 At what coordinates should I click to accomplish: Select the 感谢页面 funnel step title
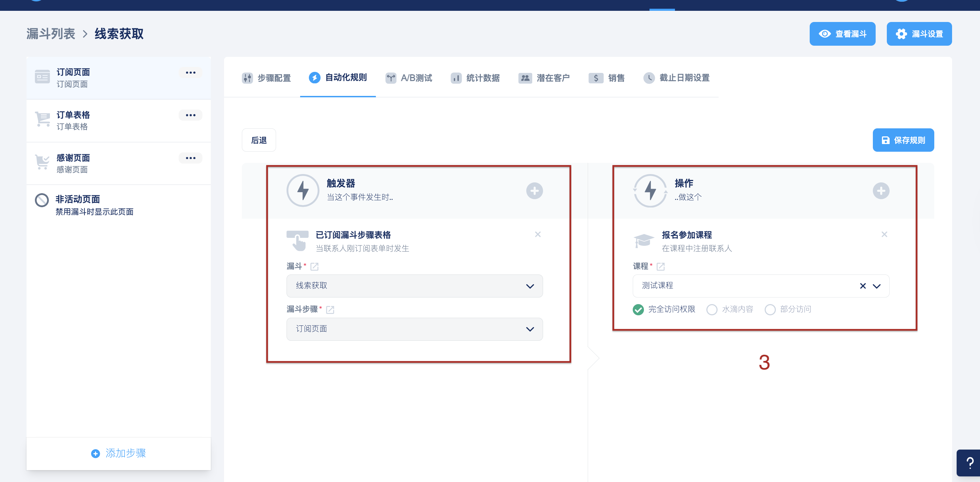pos(73,158)
